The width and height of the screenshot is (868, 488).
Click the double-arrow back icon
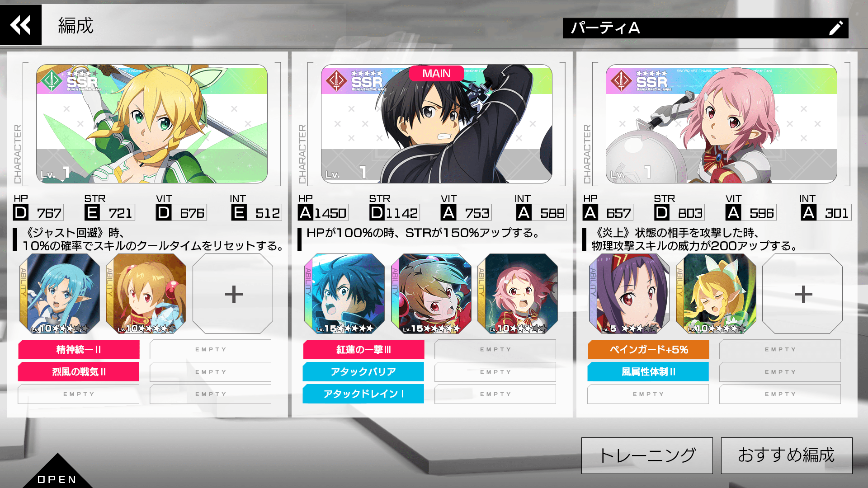pos(20,25)
